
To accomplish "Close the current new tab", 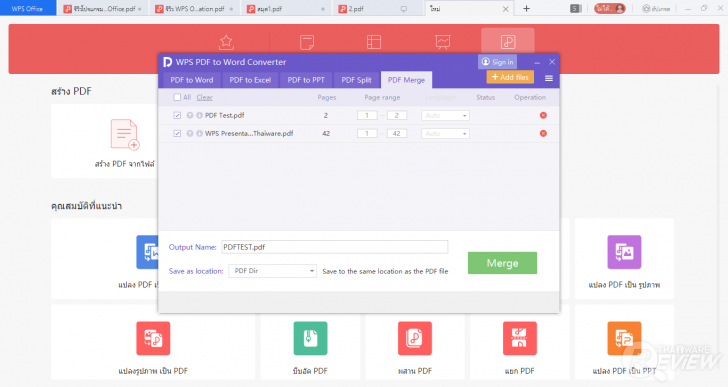I will [506, 9].
